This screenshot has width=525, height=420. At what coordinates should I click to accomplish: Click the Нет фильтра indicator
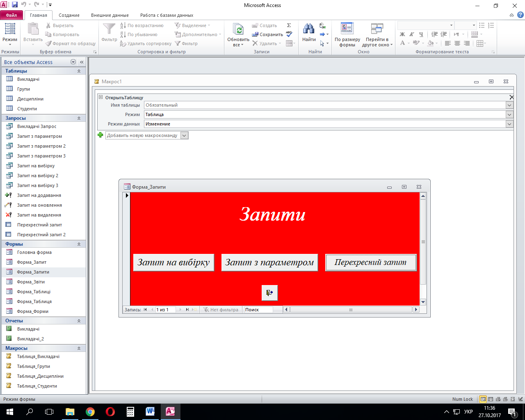(221, 310)
